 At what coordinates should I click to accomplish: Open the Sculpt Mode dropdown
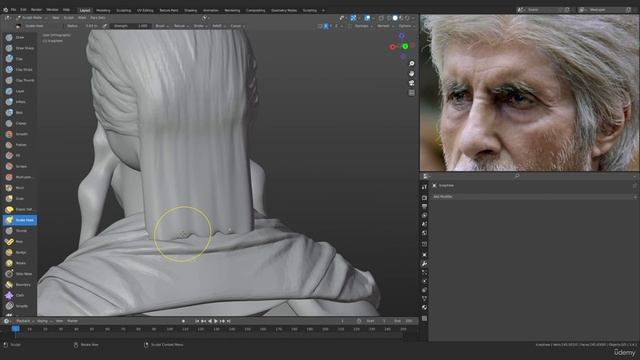(31, 18)
